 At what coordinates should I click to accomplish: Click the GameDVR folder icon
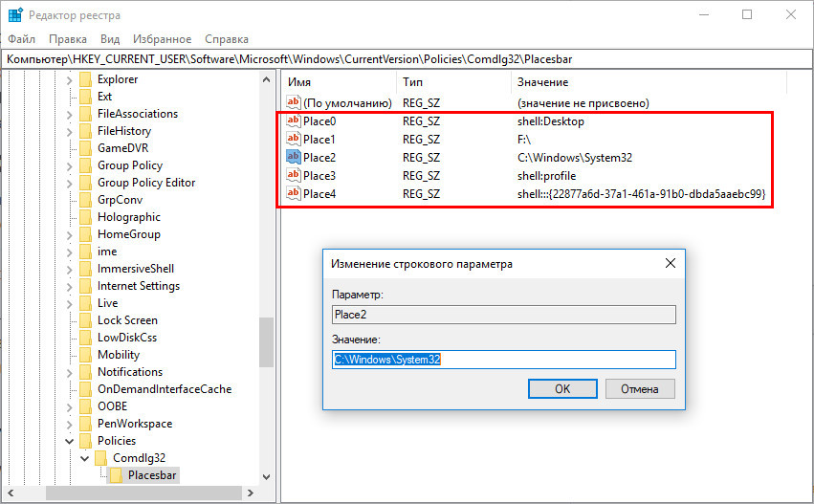(86, 148)
